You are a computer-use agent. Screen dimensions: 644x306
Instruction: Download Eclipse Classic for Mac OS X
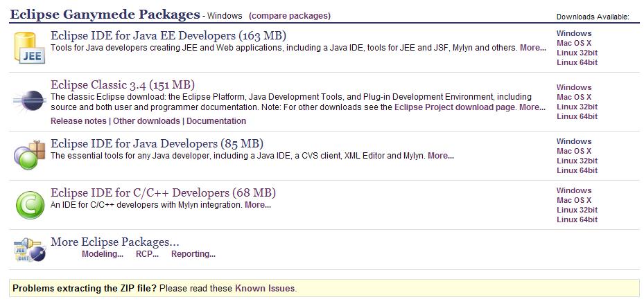pyautogui.click(x=574, y=97)
